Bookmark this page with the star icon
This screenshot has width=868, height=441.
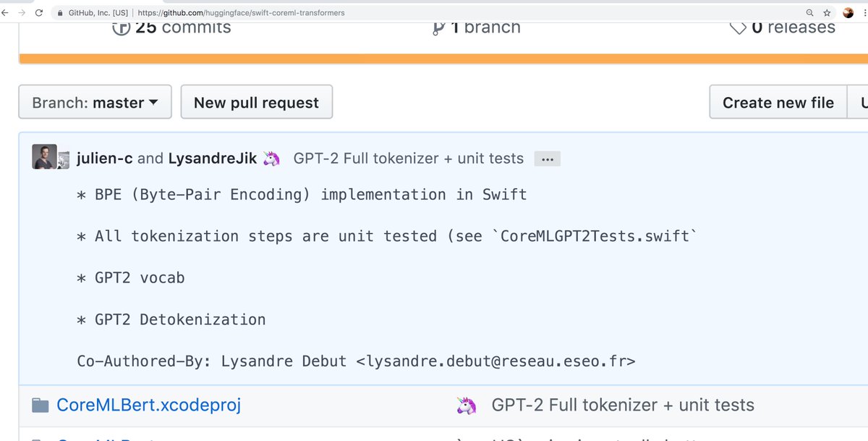pos(827,13)
